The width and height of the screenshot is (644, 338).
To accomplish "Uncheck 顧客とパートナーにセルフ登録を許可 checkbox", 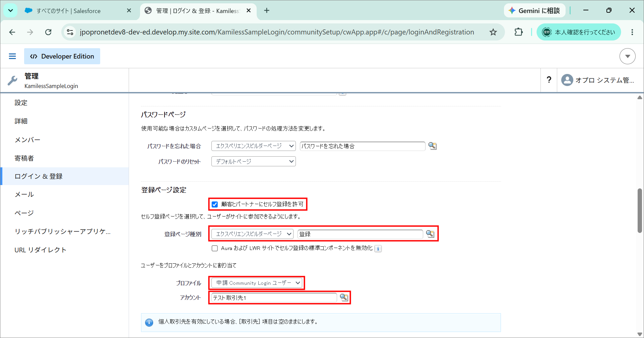I will pos(215,204).
